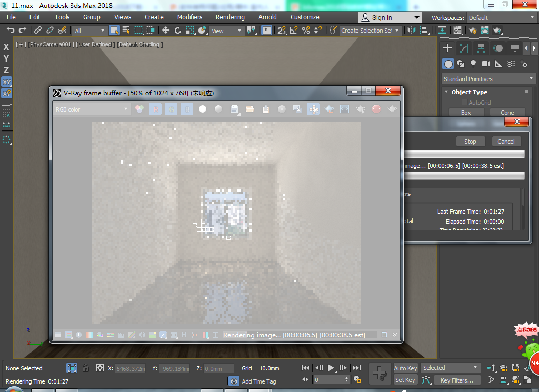Activate the Unlink Selection tool

(x=50, y=30)
